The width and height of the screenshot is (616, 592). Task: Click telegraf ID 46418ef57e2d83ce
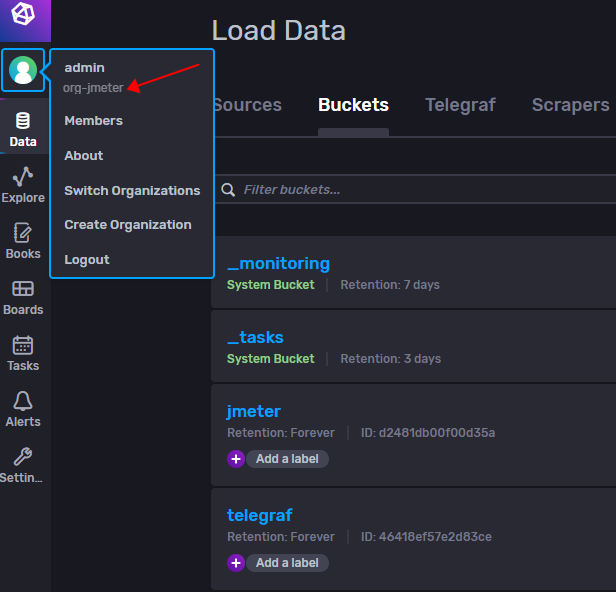coord(426,537)
